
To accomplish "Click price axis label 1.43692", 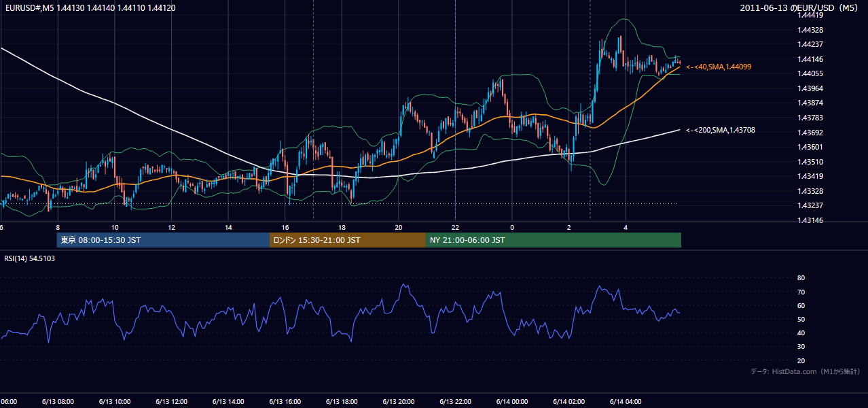I will point(810,133).
